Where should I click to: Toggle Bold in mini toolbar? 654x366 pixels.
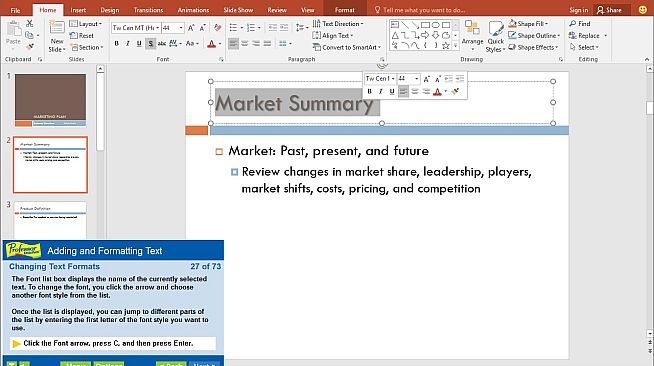coord(369,91)
